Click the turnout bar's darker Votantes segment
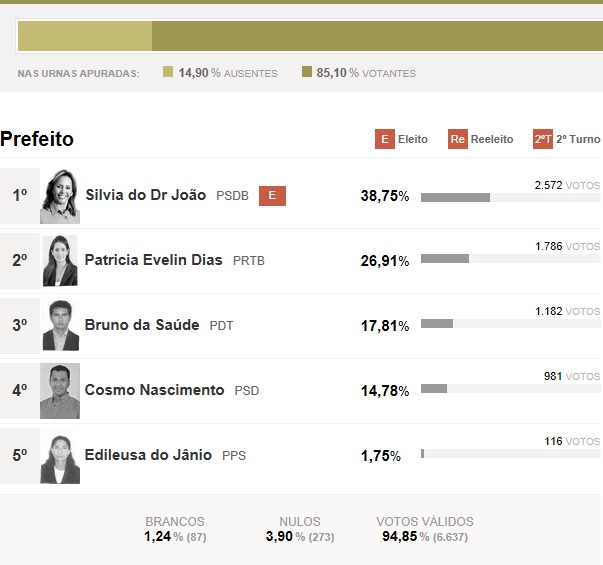Viewport: 603px width, 565px height. point(377,36)
